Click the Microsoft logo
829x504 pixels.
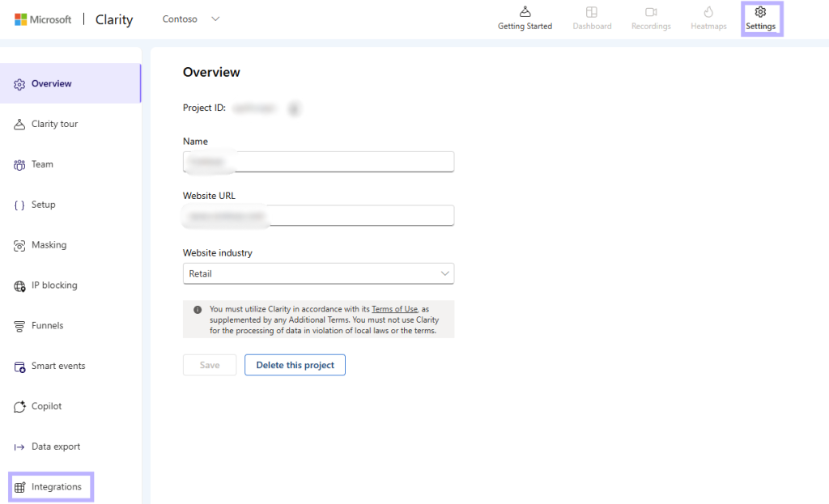point(43,19)
